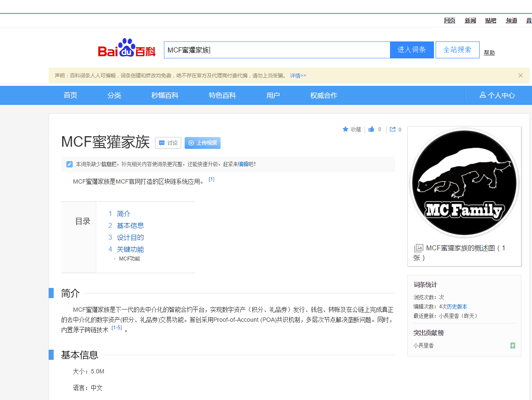532x400 pixels.
Task: Open the Baidu Baike logo homepage
Action: [127, 49]
